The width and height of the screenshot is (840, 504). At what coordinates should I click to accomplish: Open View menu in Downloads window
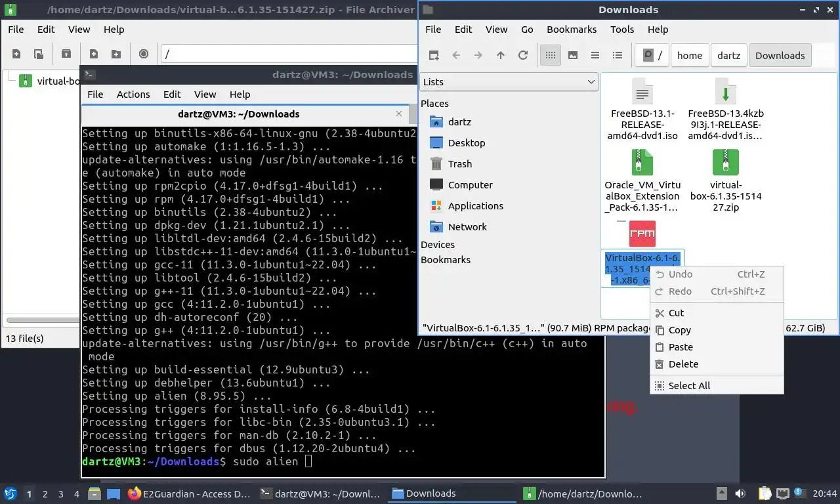(x=496, y=30)
